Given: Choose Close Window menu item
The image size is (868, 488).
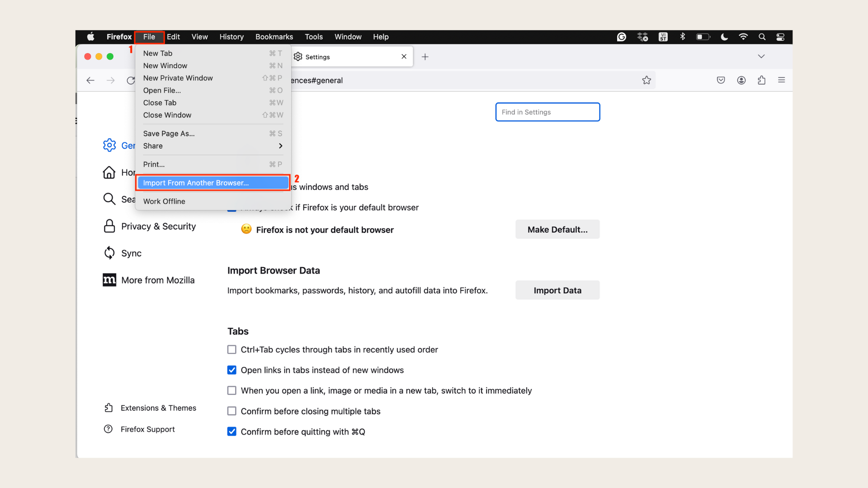Looking at the screenshot, I should click(213, 115).
